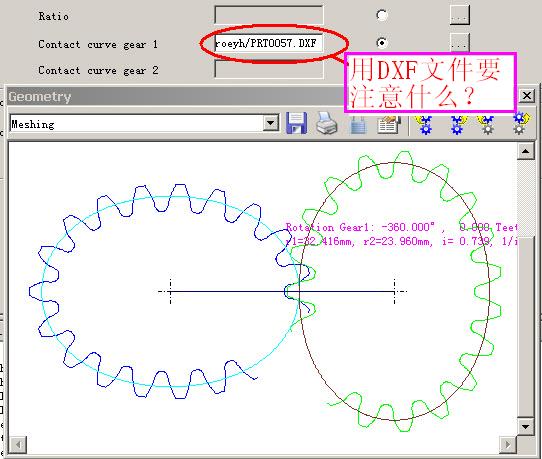Viewport: 542px width, 459px height.
Task: Click the Meshing combo box field
Action: tap(144, 123)
